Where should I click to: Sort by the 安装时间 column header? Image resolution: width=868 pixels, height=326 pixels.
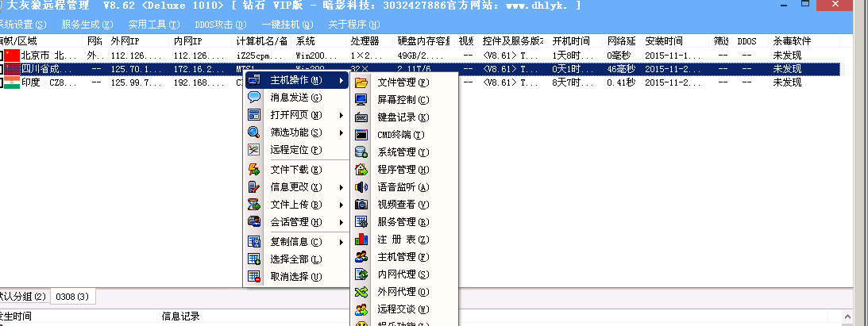click(675, 41)
